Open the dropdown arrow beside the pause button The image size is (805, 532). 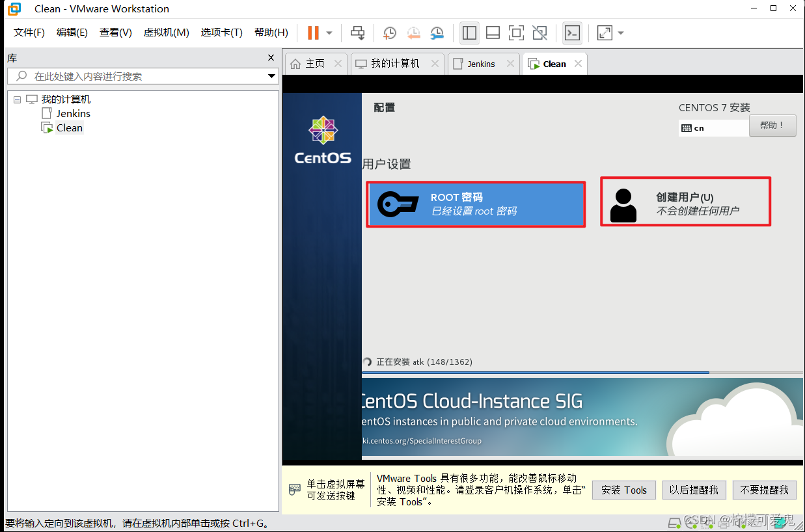329,33
